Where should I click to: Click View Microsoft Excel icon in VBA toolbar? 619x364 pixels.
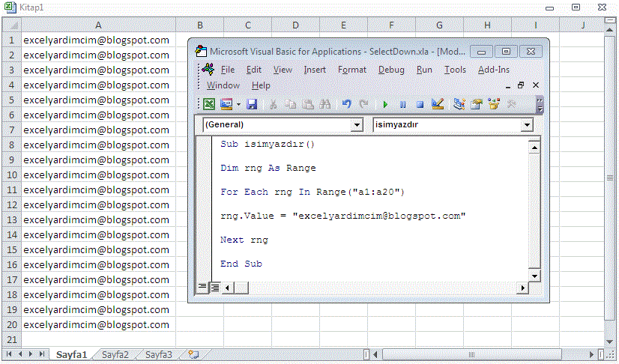tap(209, 104)
